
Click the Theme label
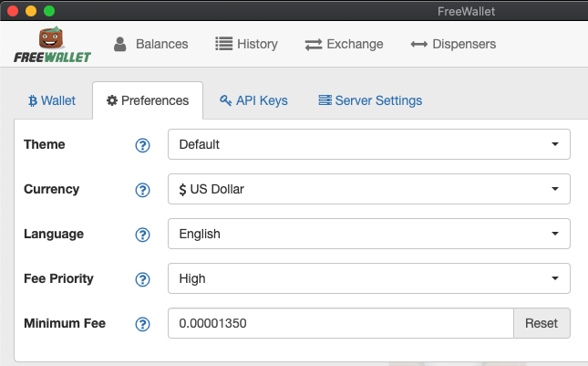tap(45, 144)
